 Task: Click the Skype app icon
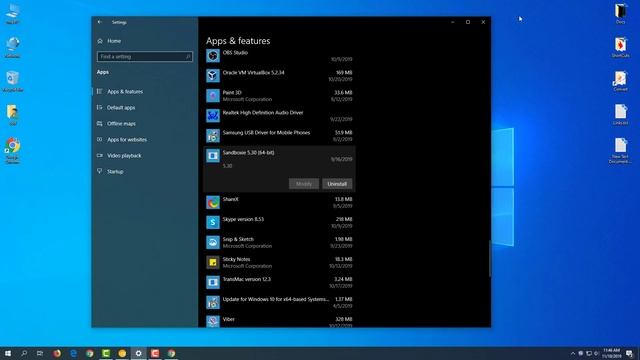click(213, 222)
